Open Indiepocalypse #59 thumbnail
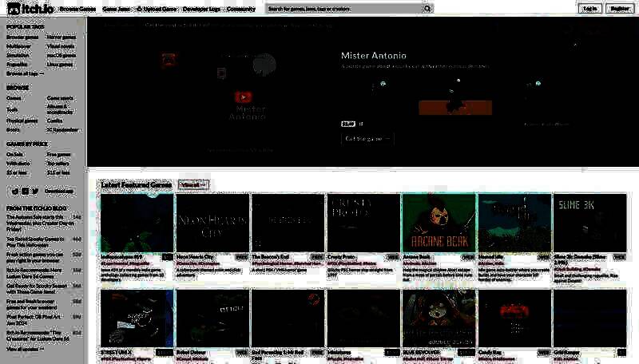This screenshot has width=639, height=364. tap(137, 223)
